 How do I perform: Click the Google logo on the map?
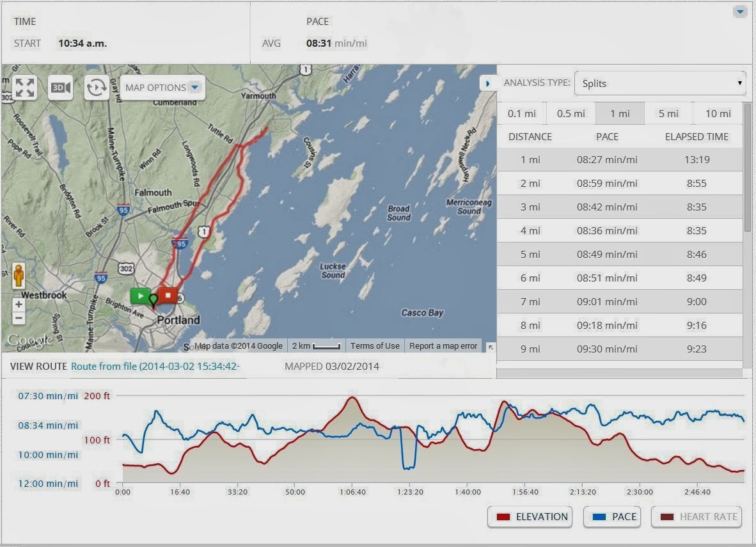(29, 340)
